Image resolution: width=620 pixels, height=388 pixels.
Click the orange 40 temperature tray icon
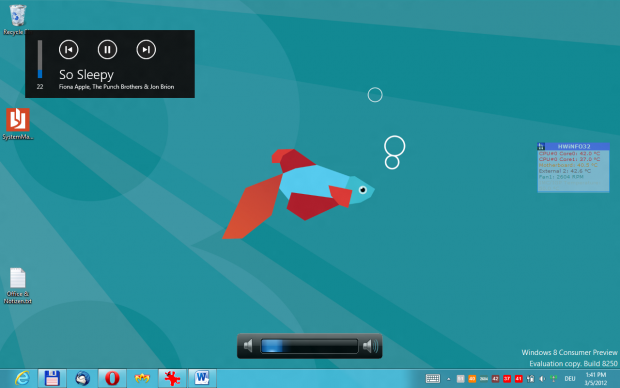point(472,379)
